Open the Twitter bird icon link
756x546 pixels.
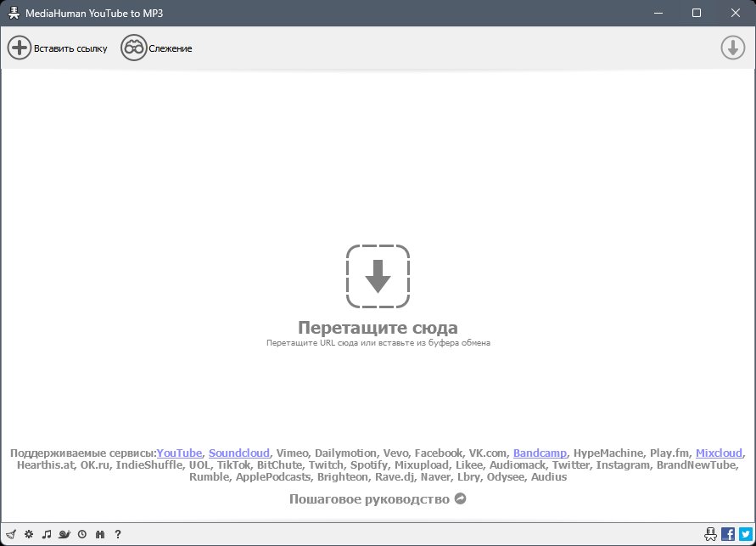[x=746, y=534]
